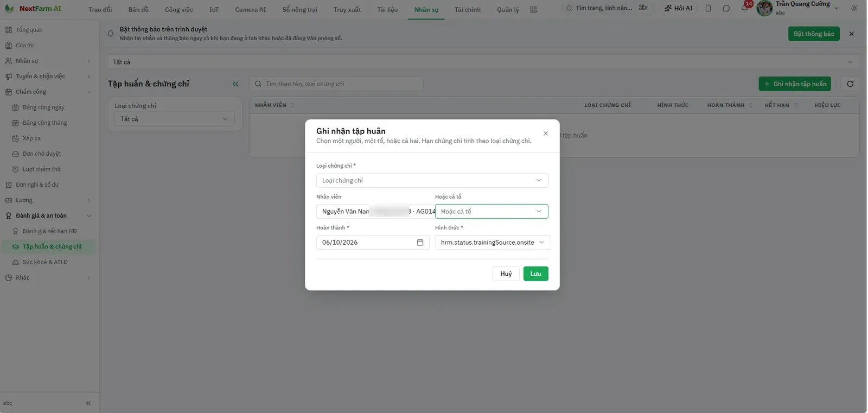Open the calendar picker for Hoàn thành

pyautogui.click(x=420, y=242)
